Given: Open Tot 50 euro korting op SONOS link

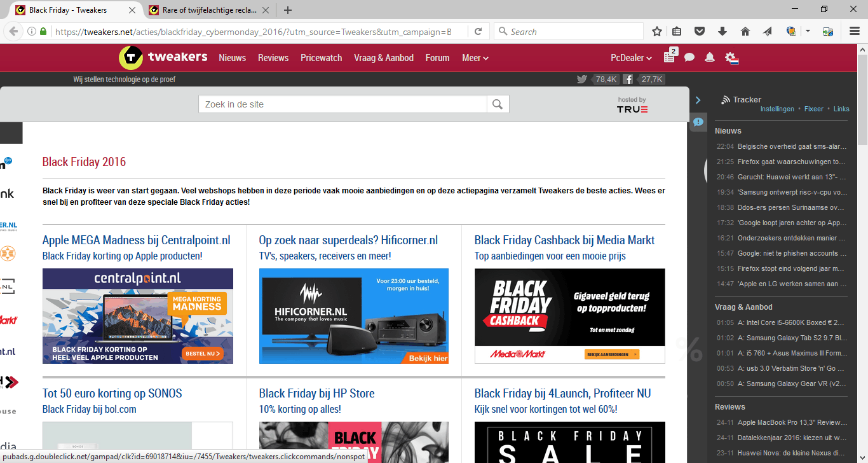Looking at the screenshot, I should (112, 394).
